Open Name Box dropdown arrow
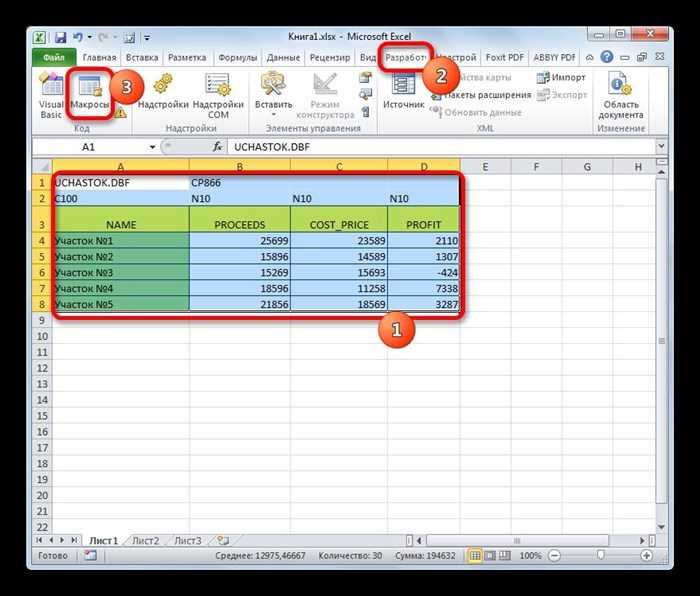This screenshot has height=596, width=700. point(152,147)
